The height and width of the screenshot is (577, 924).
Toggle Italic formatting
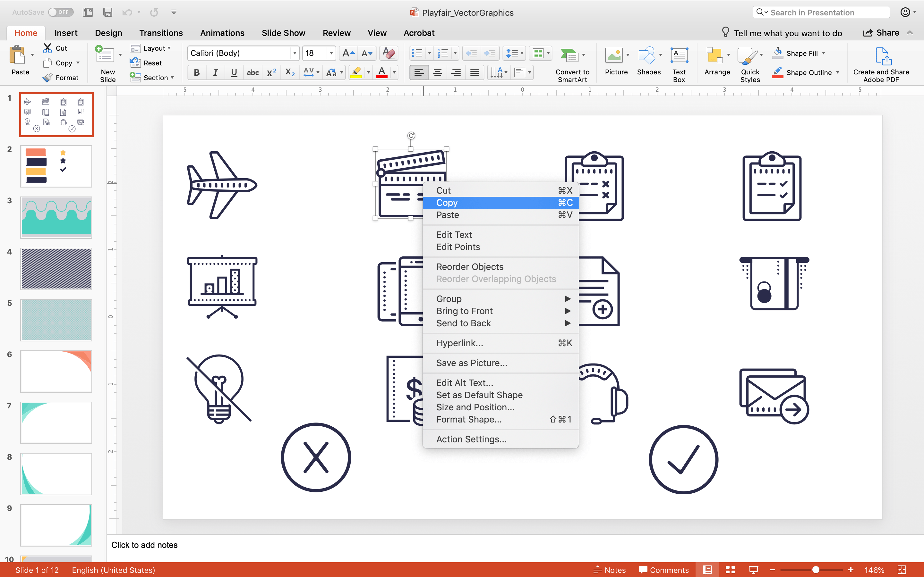(215, 72)
